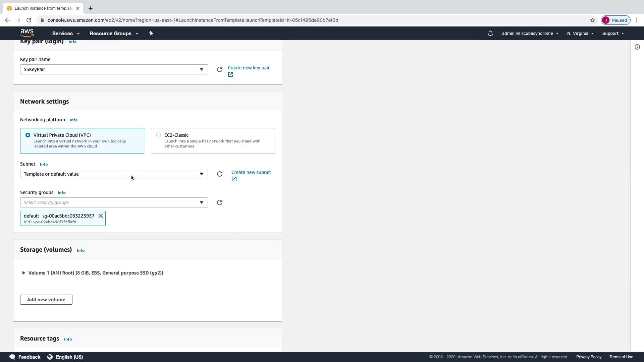Image resolution: width=644 pixels, height=362 pixels.
Task: Refresh the security groups list
Action: pos(220,202)
